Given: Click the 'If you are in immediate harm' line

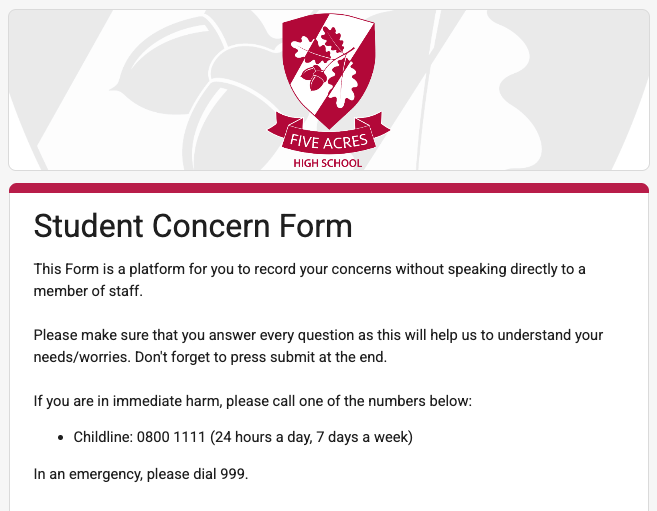Looking at the screenshot, I should pos(252,401).
